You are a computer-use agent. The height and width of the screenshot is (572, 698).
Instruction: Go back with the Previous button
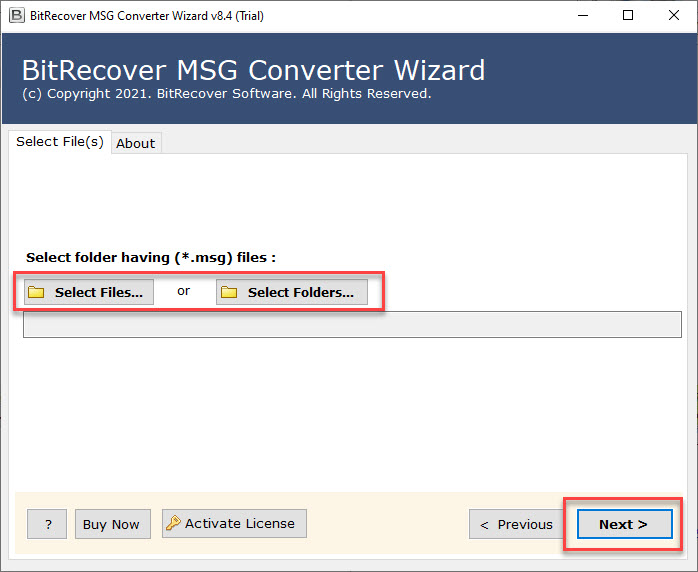coord(516,524)
